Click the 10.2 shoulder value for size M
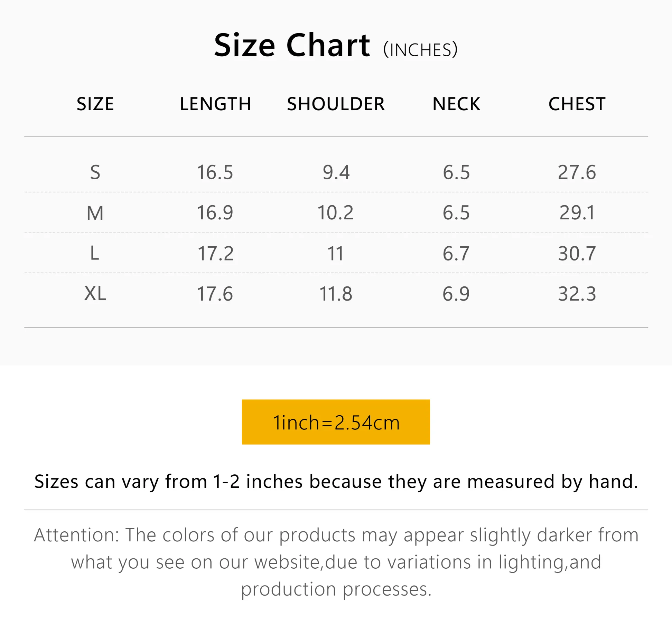672x635 pixels. [336, 212]
